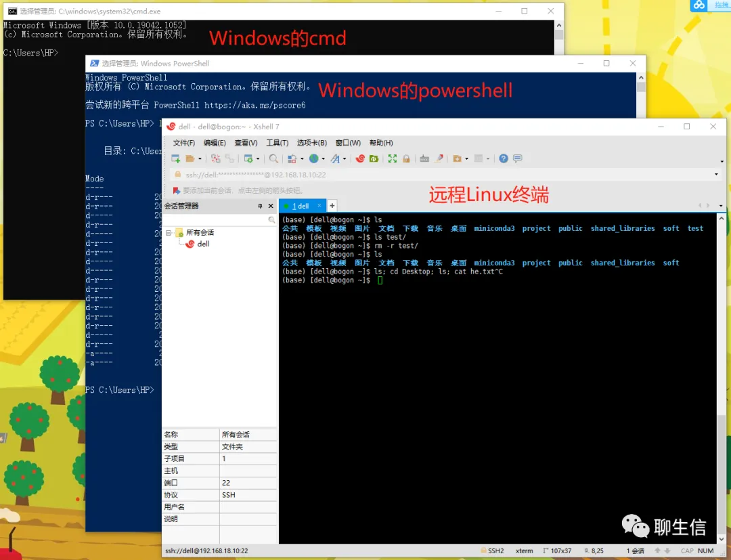This screenshot has height=560, width=731.
Task: Open the 查看(V) menu
Action: [x=246, y=143]
